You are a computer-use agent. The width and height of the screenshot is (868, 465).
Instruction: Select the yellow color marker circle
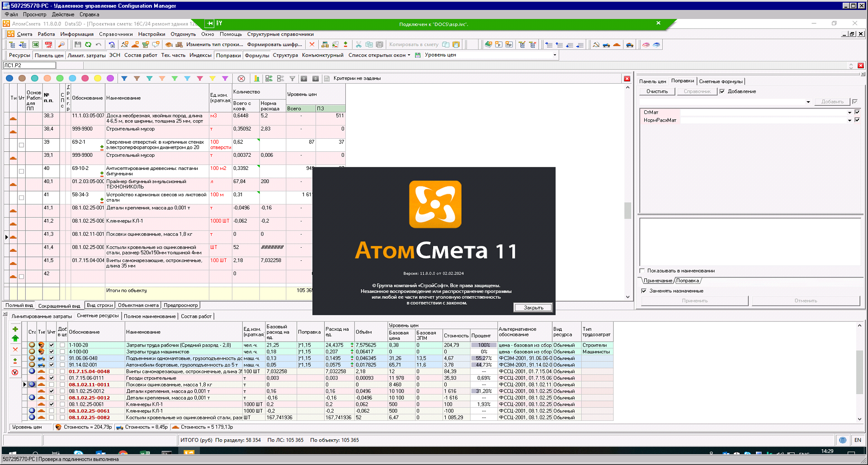98,79
